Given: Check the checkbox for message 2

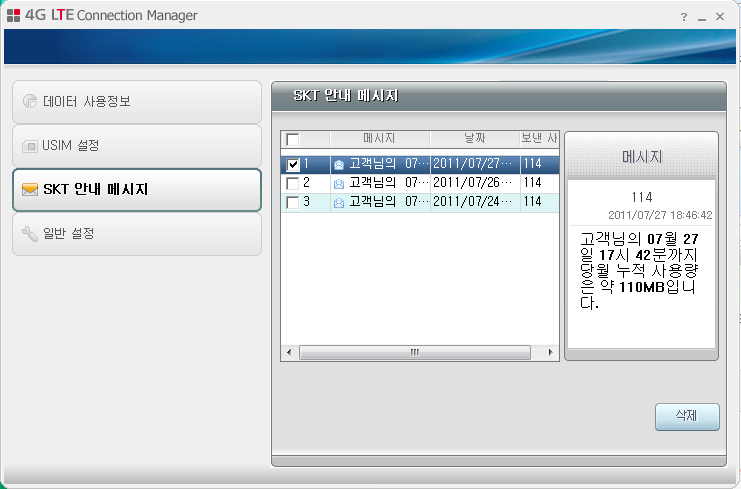Looking at the screenshot, I should pos(293,183).
